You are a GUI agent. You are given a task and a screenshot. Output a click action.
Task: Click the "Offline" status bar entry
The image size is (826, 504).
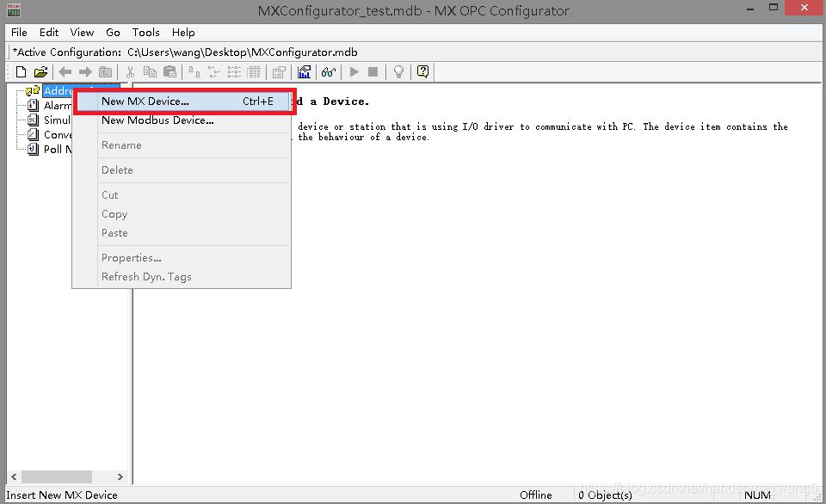pos(536,495)
